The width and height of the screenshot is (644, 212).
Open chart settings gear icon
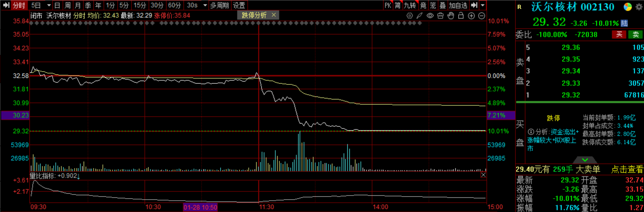(x=410, y=16)
